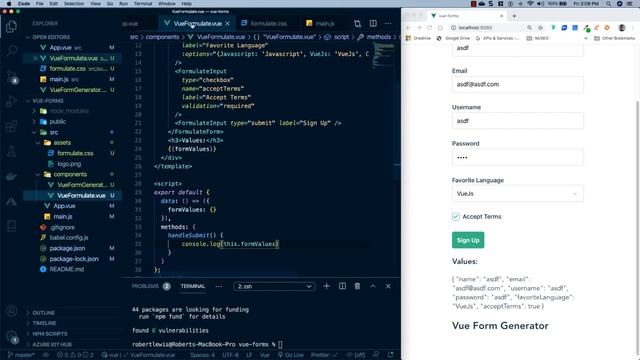This screenshot has width=640, height=360.
Task: Click the Sign Up button
Action: [x=468, y=240]
